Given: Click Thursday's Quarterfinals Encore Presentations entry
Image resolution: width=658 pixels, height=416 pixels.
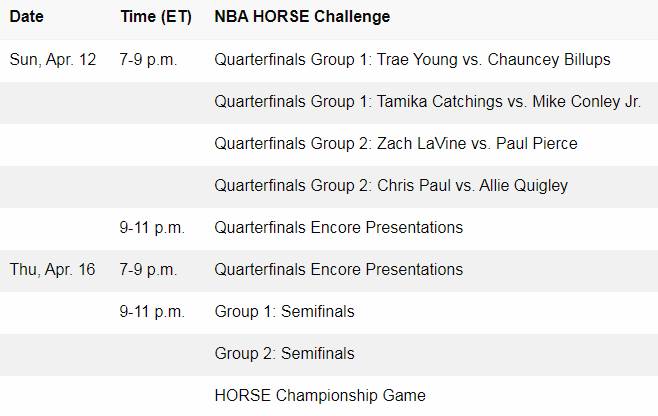Looking at the screenshot, I should (338, 269).
